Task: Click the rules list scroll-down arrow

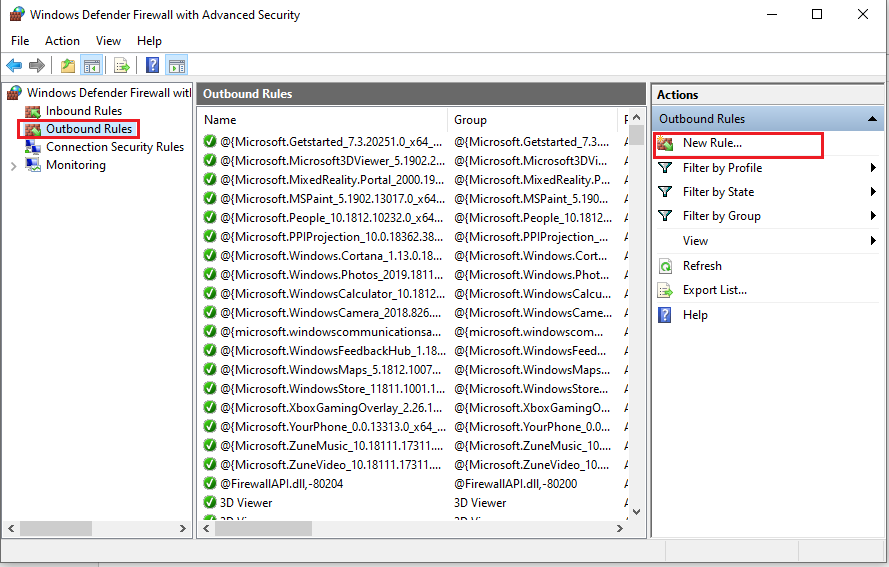Action: point(637,511)
